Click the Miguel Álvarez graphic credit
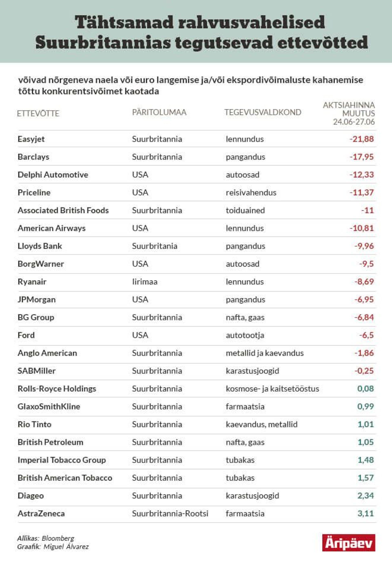392x567 pixels. click(66, 547)
